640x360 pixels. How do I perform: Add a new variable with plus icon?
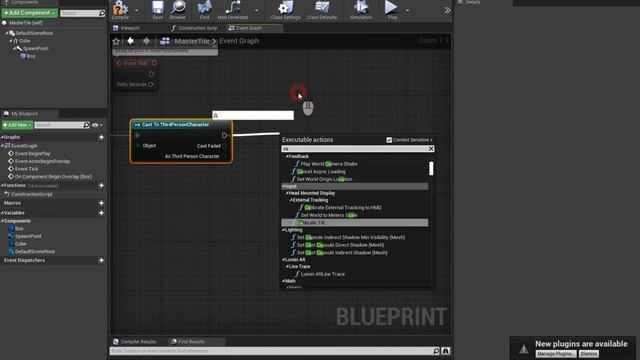pos(101,213)
